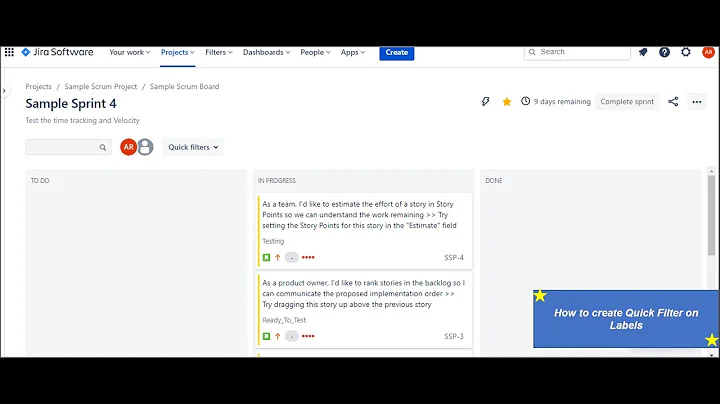The width and height of the screenshot is (720, 404).
Task: Click the blue Create button
Action: coord(397,52)
